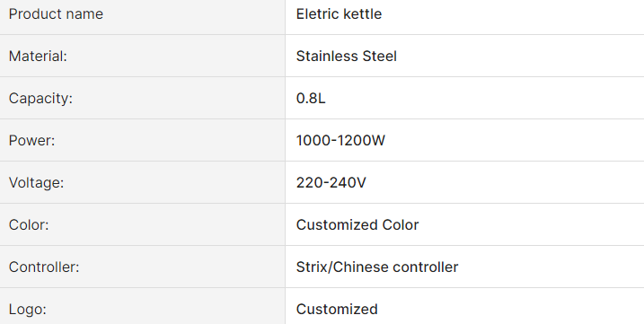Click the word Chinese in controller value

coord(360,267)
